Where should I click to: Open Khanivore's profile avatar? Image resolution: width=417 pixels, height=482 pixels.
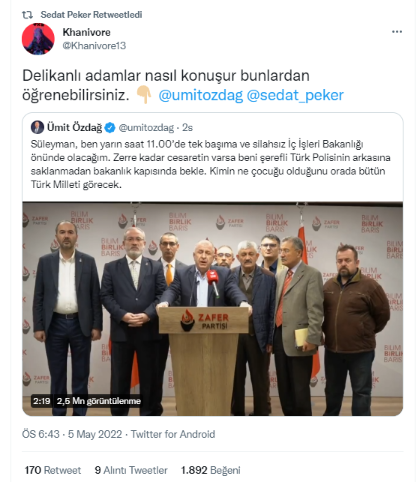click(x=38, y=39)
